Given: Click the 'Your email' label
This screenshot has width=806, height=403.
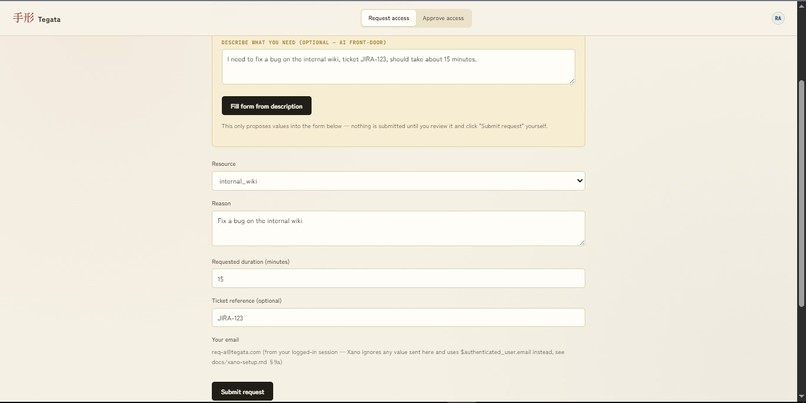Looking at the screenshot, I should pos(225,340).
